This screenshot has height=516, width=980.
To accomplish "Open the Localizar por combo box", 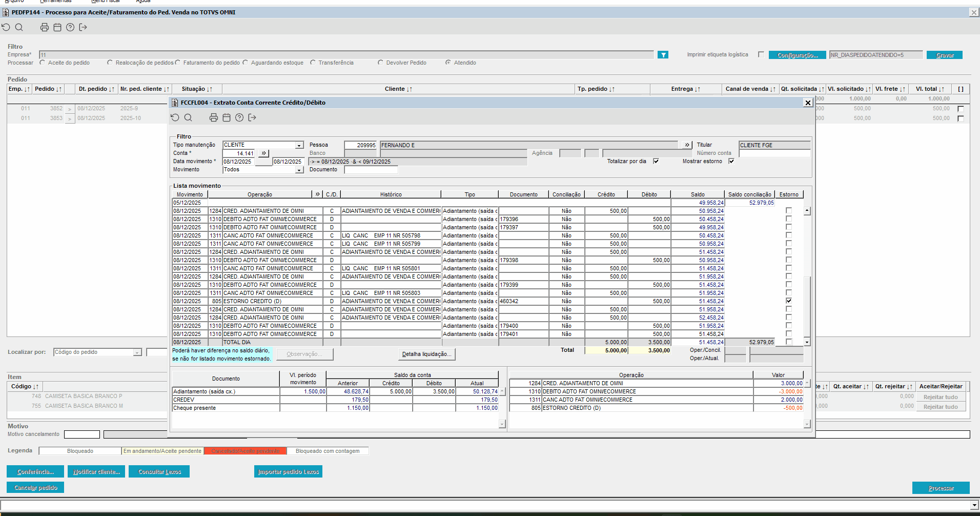I will coord(137,352).
